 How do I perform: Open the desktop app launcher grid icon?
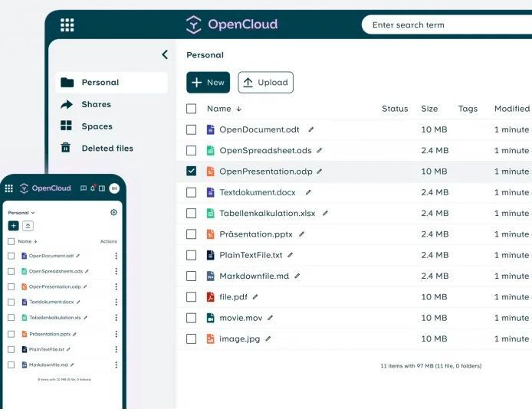67,25
